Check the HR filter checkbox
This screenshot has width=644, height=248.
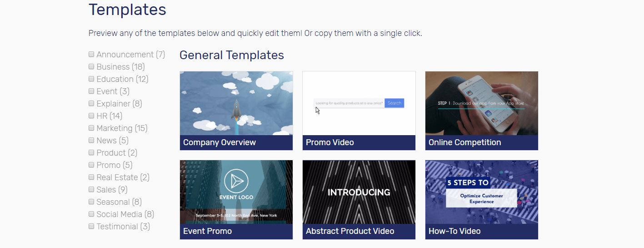tap(91, 116)
